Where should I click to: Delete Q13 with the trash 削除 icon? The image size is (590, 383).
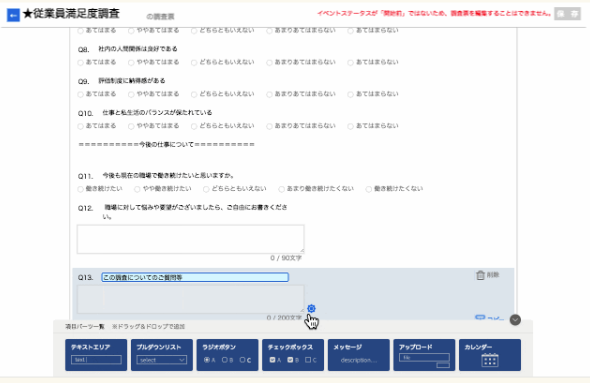(487, 275)
